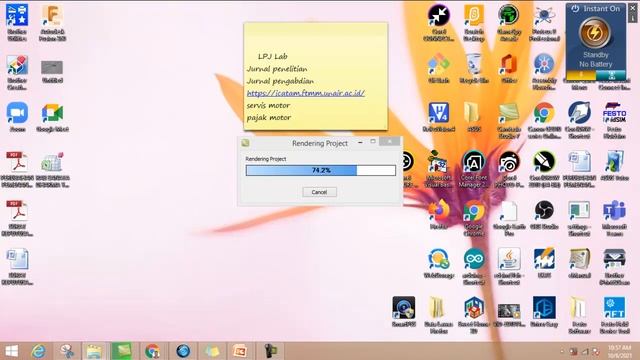Open Arduino shortcut on desktop

coord(474,266)
